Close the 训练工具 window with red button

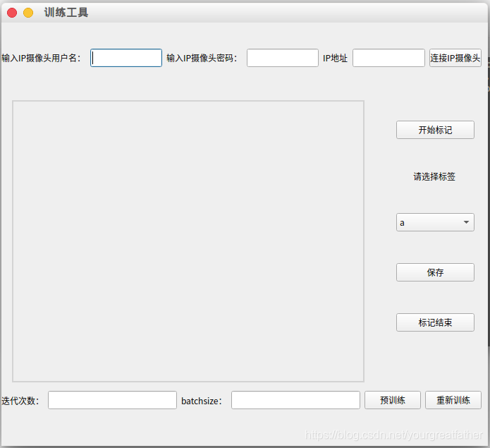(x=12, y=13)
